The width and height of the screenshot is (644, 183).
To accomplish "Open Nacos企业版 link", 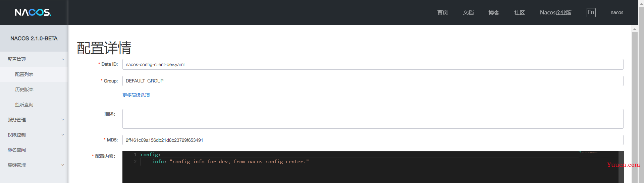I will coord(556,12).
